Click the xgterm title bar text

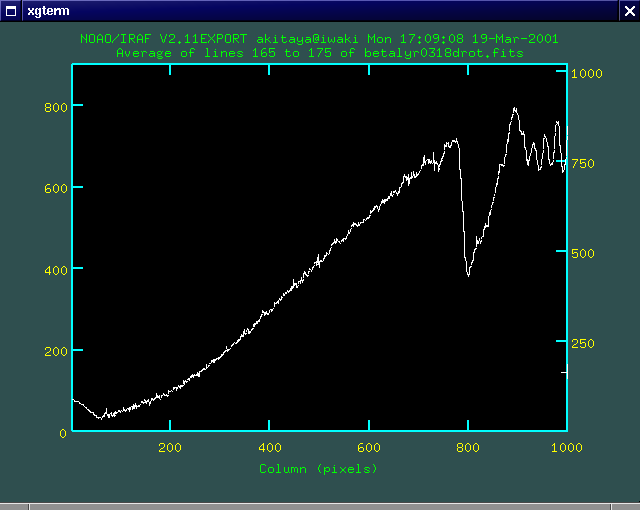pyautogui.click(x=47, y=9)
